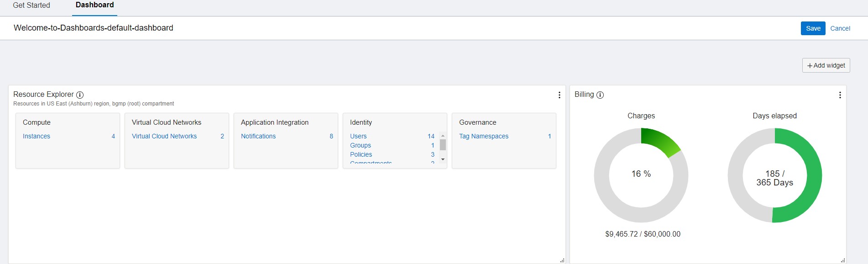
Task: Edit the dashboard name field
Action: 94,28
